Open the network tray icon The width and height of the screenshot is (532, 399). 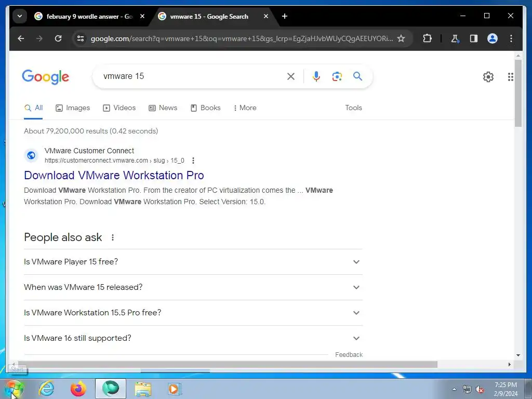point(467,390)
